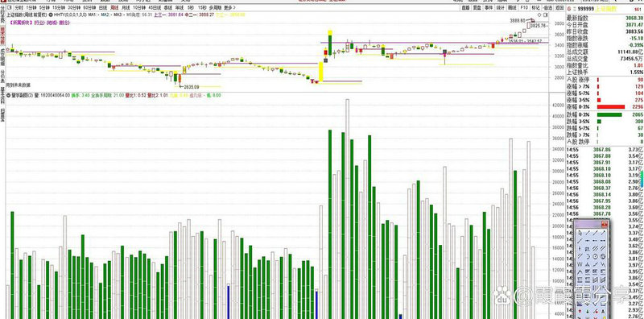Open the 分价表 vertical sidebar tab
Viewport: 644px width, 319px height.
click(2, 76)
